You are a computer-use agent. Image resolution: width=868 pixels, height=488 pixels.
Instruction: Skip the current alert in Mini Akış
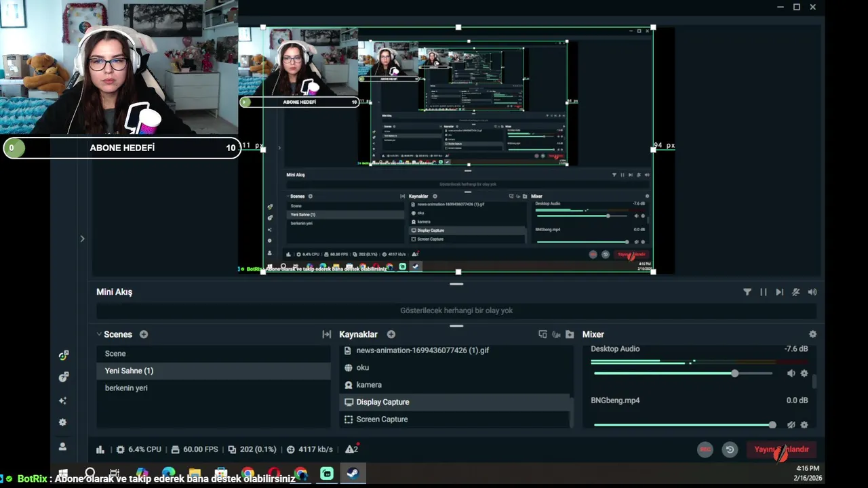click(780, 292)
